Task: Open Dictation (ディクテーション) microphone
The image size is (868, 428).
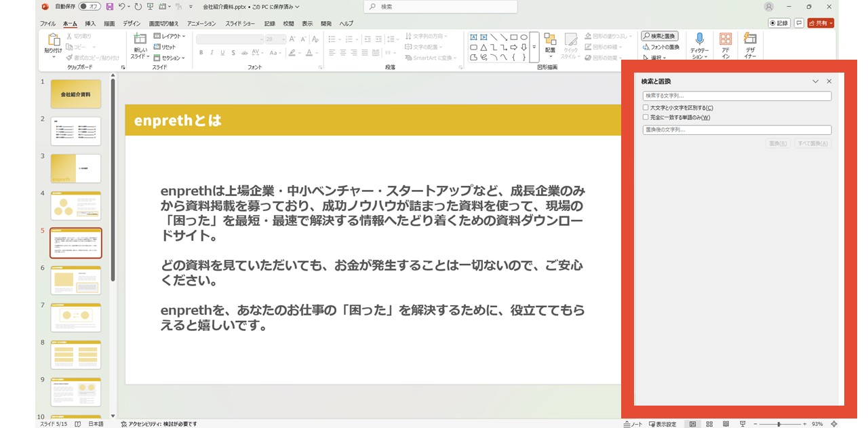Action: click(x=699, y=45)
